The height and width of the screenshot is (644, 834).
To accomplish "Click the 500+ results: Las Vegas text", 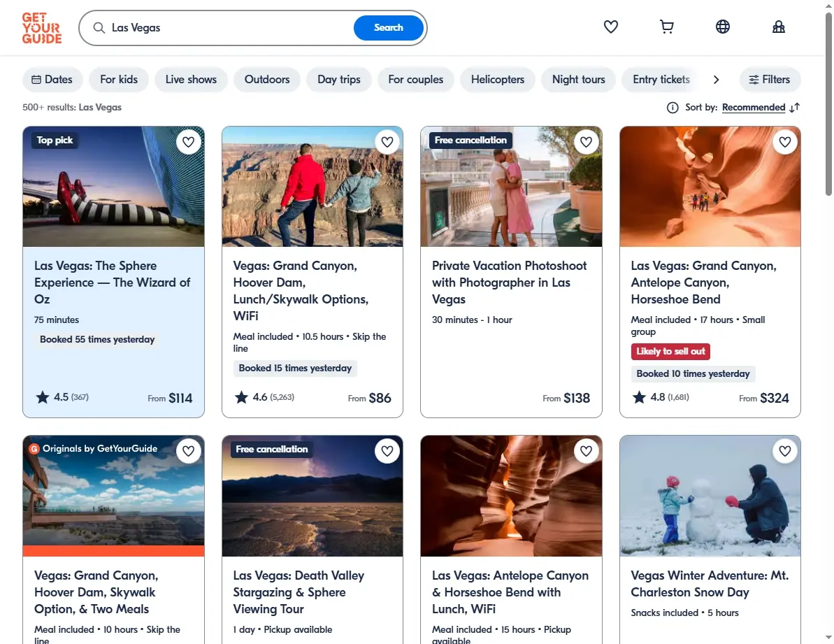I will [x=72, y=108].
